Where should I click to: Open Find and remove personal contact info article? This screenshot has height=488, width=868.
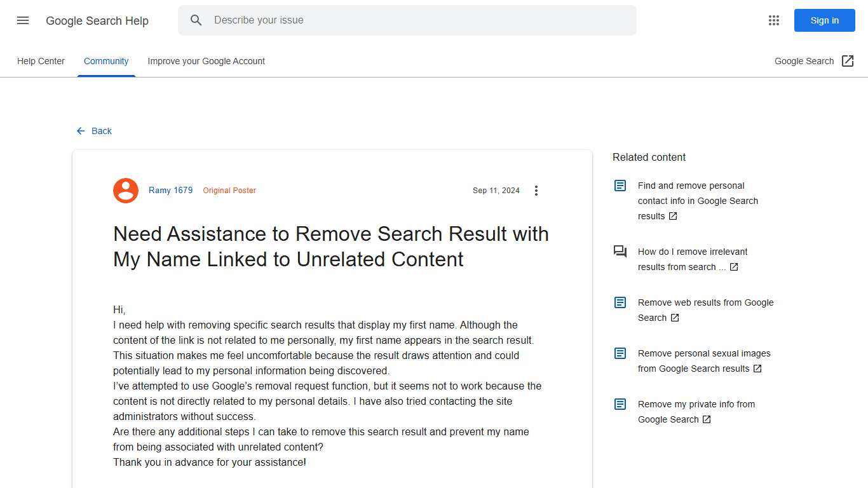[x=698, y=201]
